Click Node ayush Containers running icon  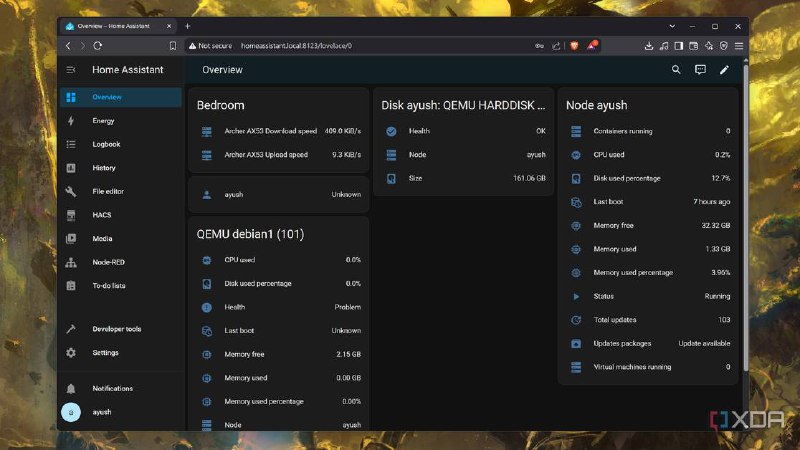click(576, 131)
